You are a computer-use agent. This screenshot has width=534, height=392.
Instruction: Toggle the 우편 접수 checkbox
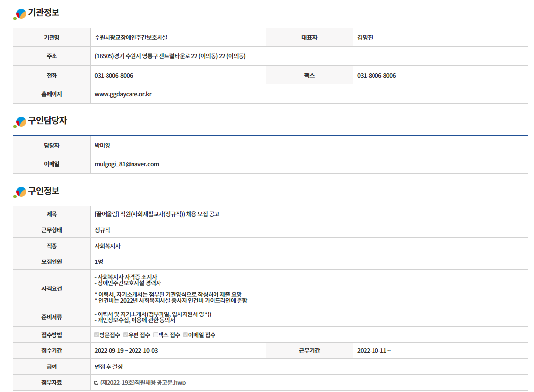(126, 335)
